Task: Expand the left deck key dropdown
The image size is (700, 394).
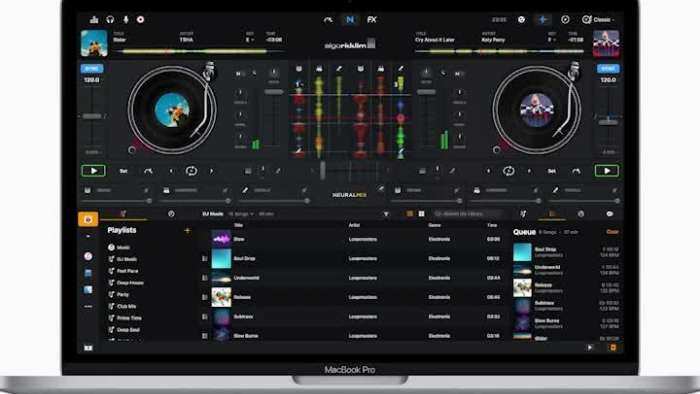Action: (250, 40)
